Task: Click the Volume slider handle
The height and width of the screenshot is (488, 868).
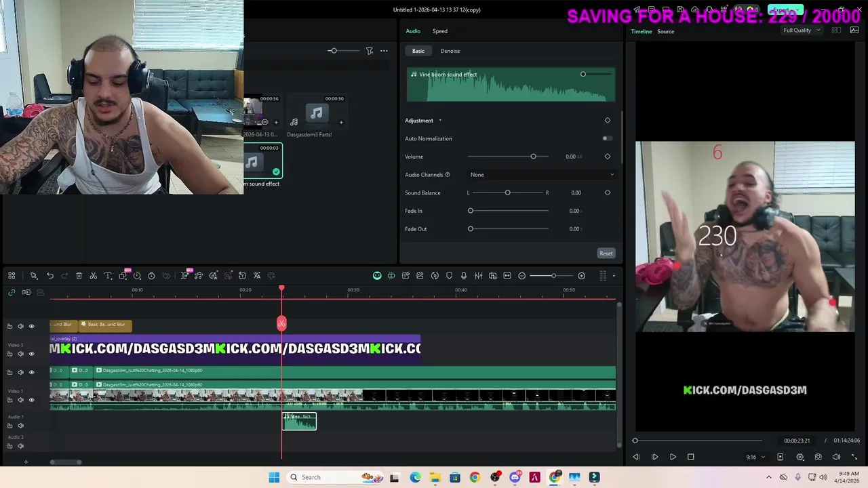Action: [x=533, y=157]
